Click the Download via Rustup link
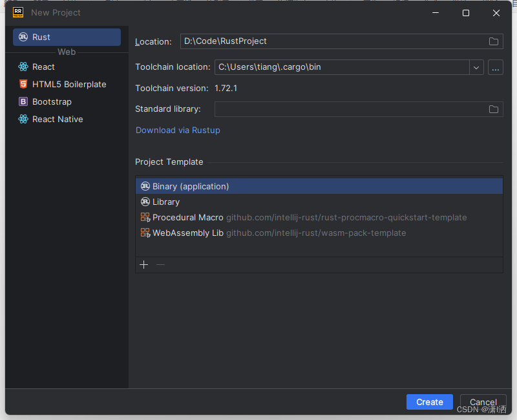 178,131
